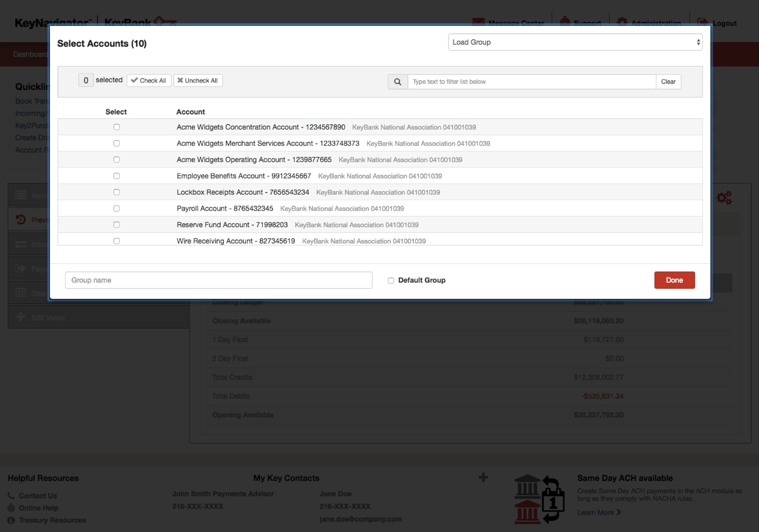Enable the Default Group checkbox
The height and width of the screenshot is (532, 759).
click(391, 280)
